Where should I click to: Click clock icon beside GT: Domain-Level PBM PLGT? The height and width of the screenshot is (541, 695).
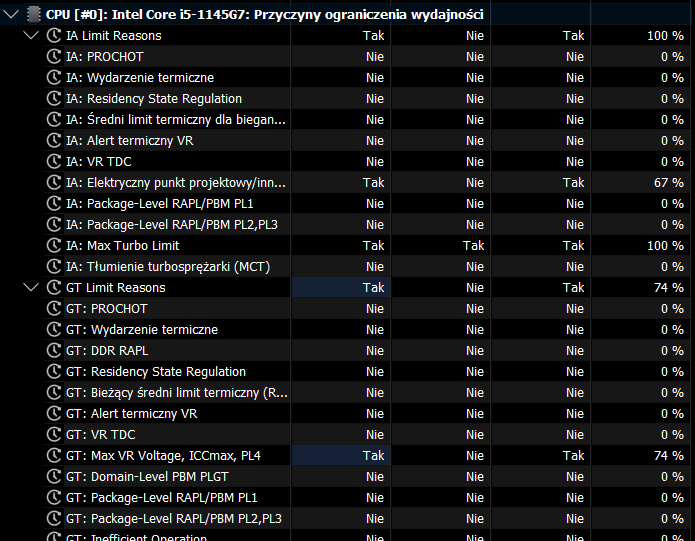(54, 476)
